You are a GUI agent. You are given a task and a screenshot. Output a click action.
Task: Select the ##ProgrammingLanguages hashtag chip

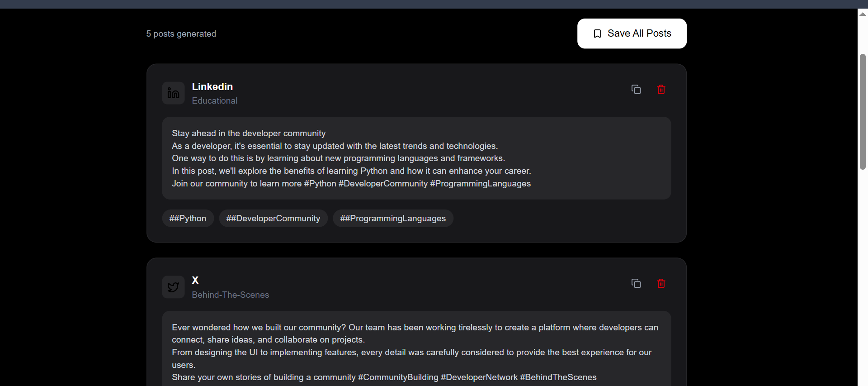(393, 219)
